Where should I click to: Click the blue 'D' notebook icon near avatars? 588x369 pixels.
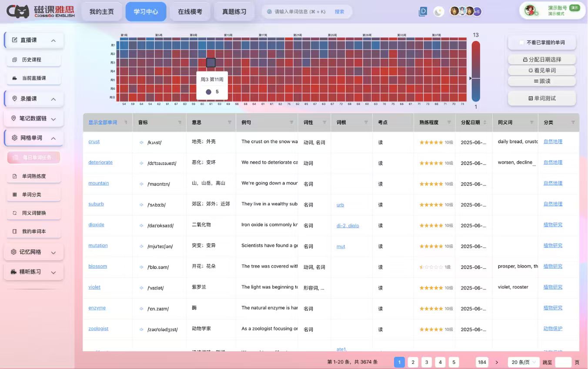click(422, 11)
